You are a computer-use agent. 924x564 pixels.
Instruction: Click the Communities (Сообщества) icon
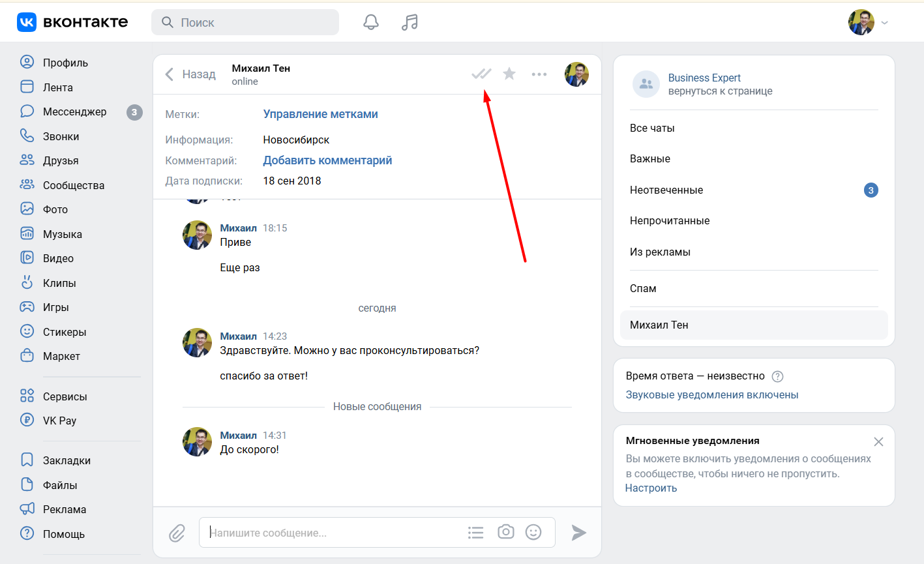[27, 185]
